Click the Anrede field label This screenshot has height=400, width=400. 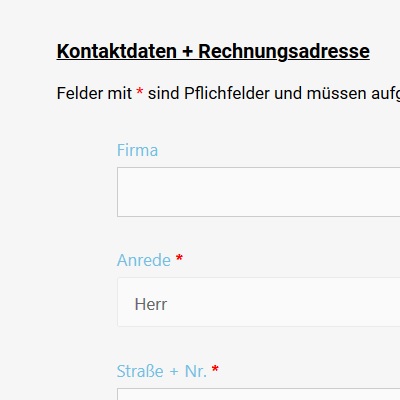(x=144, y=260)
